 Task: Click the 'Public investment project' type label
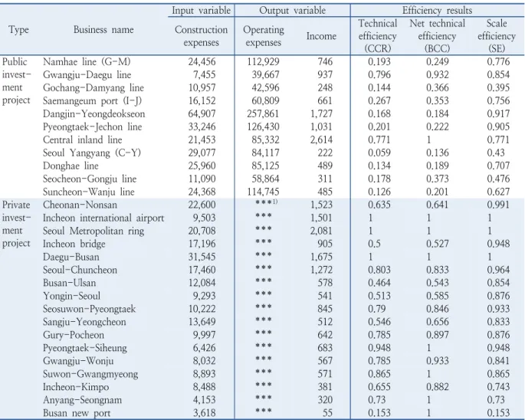[16, 81]
